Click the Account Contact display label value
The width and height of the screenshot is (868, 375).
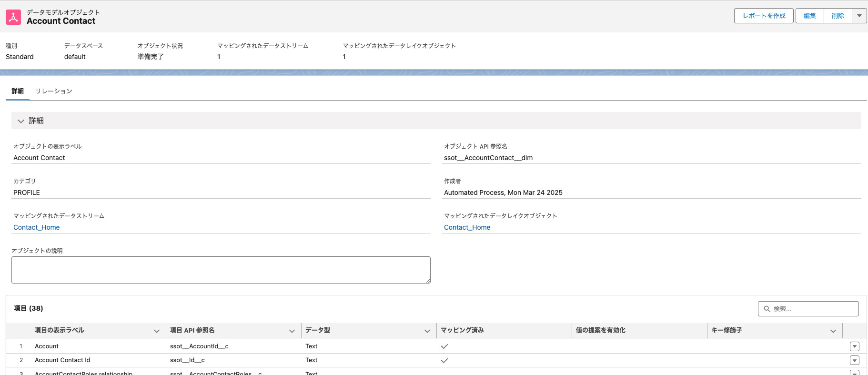(x=39, y=158)
